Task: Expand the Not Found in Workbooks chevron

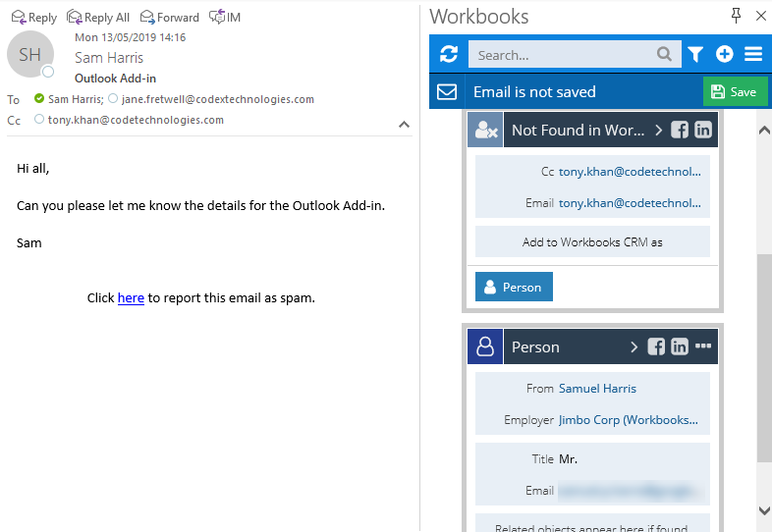Action: point(658,130)
